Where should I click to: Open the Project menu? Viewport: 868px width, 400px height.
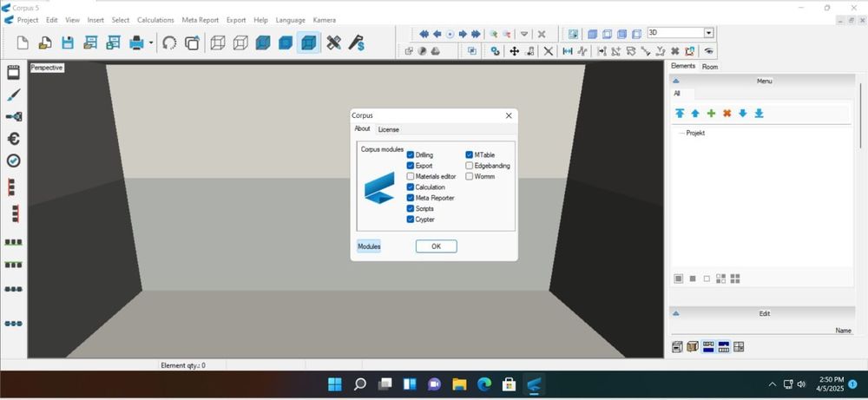(x=28, y=20)
